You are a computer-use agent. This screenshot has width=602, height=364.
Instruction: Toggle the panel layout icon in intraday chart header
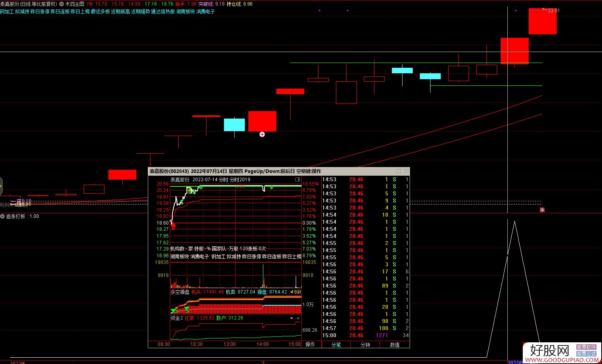(298, 180)
